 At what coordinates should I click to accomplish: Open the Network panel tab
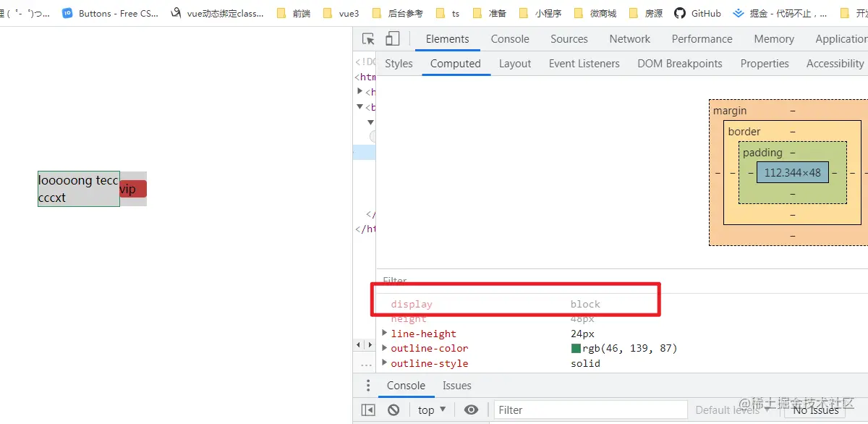pyautogui.click(x=629, y=39)
